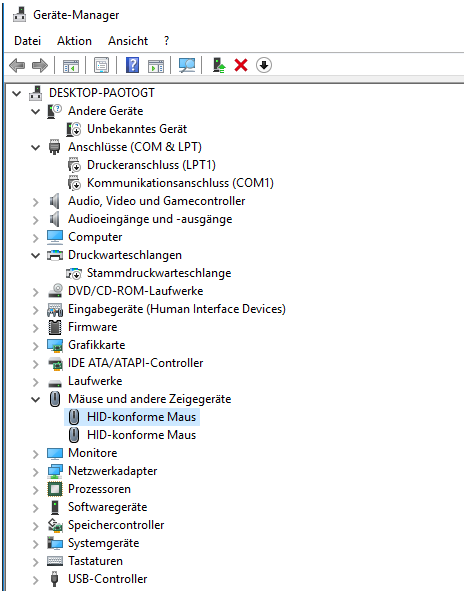The height and width of the screenshot is (612, 464).
Task: Select Unbekanntes Gerät label
Action: coord(137,129)
